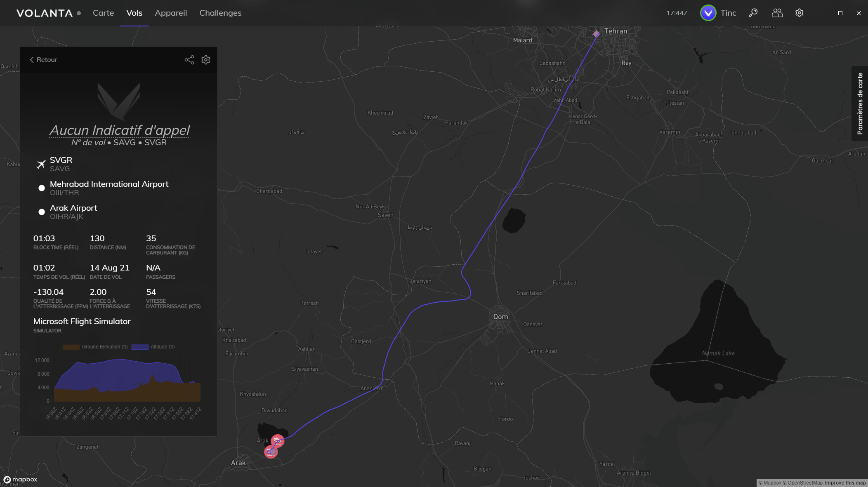The image size is (868, 487).
Task: Switch to the Carte tab
Action: 103,13
